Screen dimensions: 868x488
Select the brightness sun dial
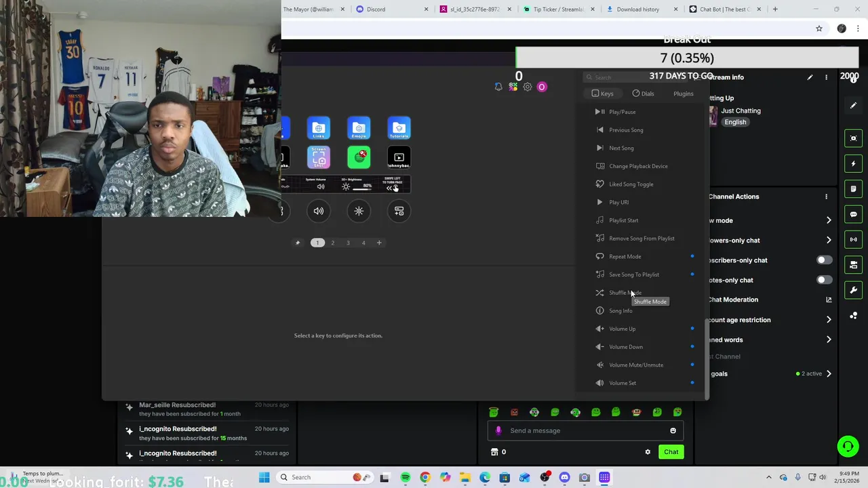click(x=359, y=211)
